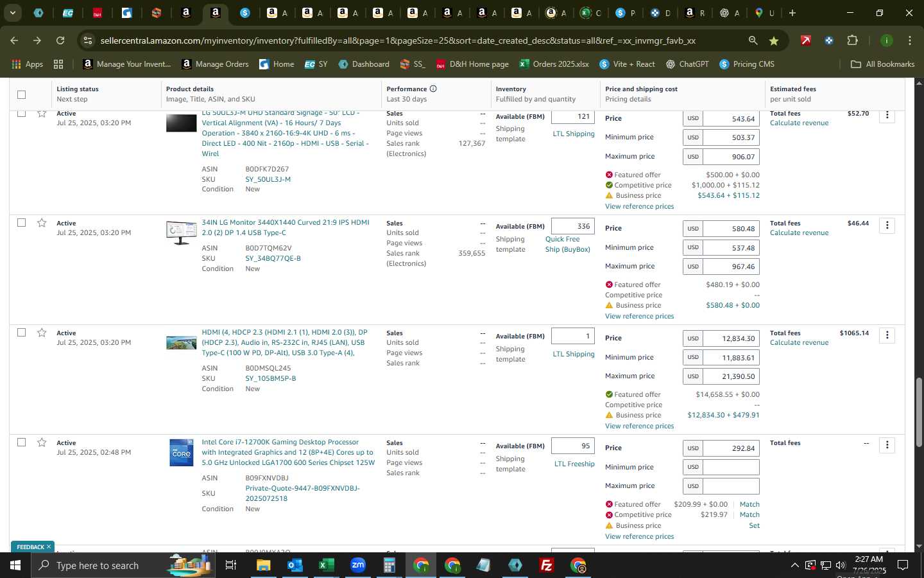Click the vertical page scrollbar thumb

(919, 412)
